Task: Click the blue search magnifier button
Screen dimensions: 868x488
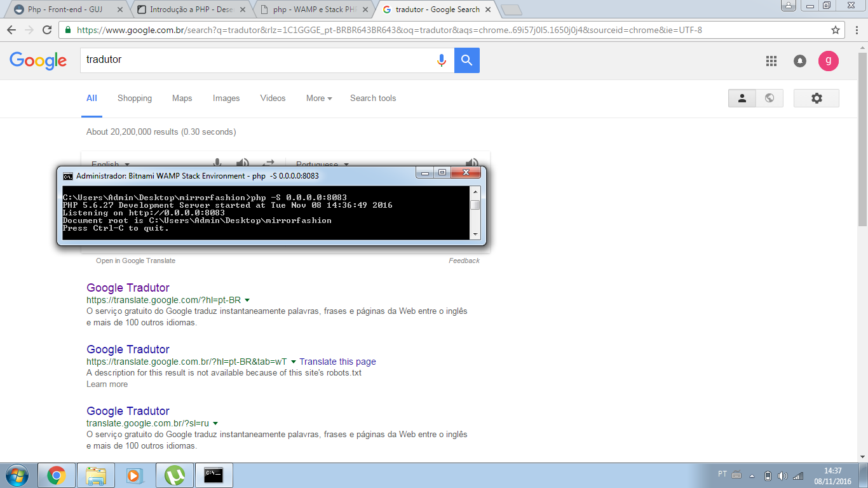Action: point(467,60)
